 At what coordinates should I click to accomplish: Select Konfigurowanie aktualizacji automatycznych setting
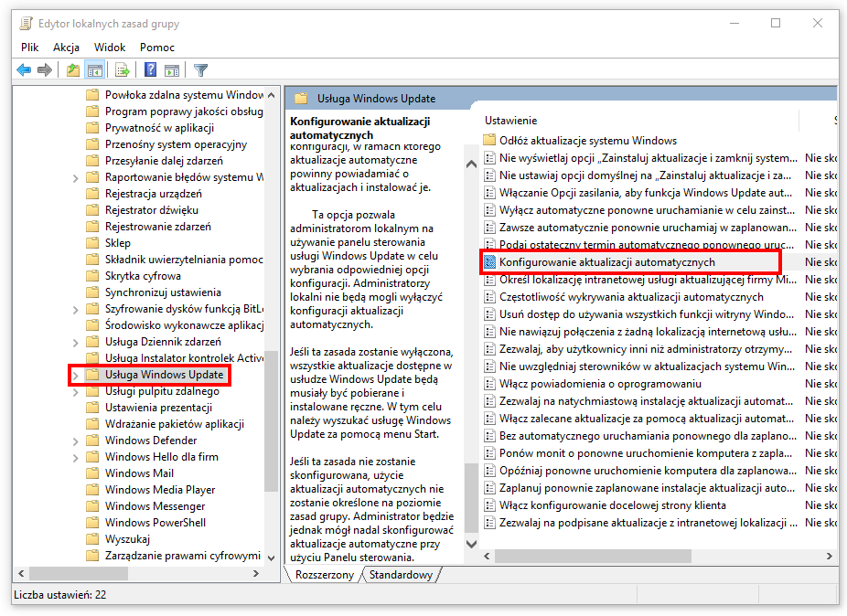[607, 262]
